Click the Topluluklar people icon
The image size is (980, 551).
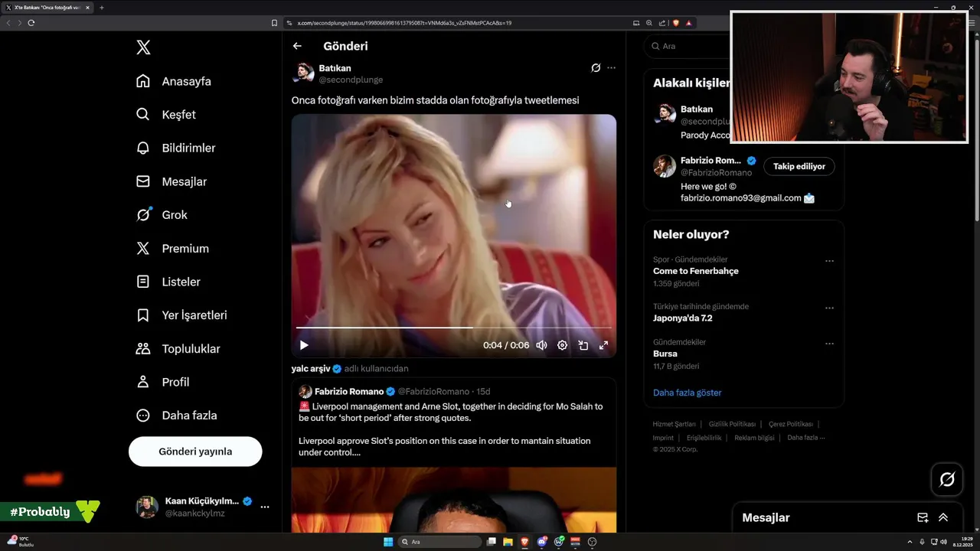click(x=143, y=349)
